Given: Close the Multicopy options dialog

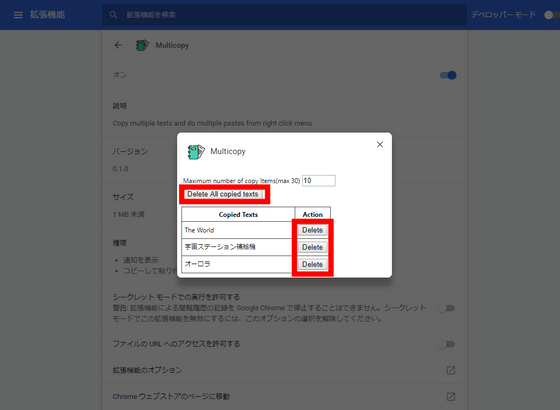Looking at the screenshot, I should (x=380, y=144).
